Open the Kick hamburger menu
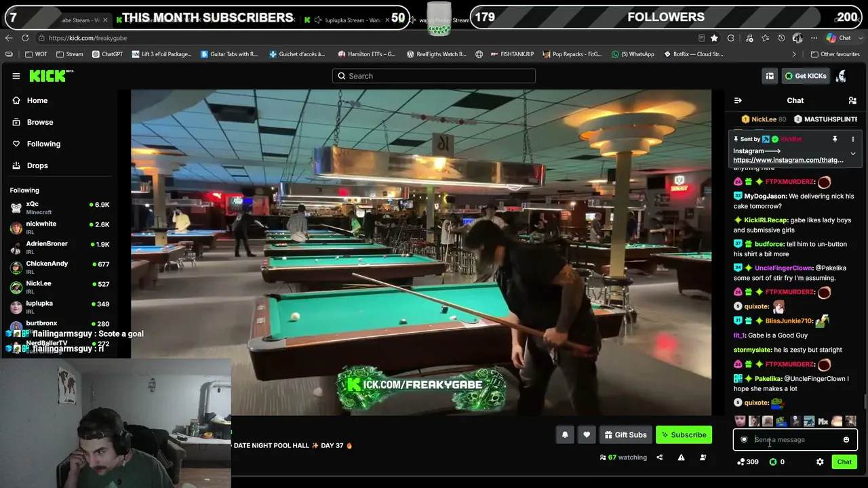868x488 pixels. tap(16, 76)
